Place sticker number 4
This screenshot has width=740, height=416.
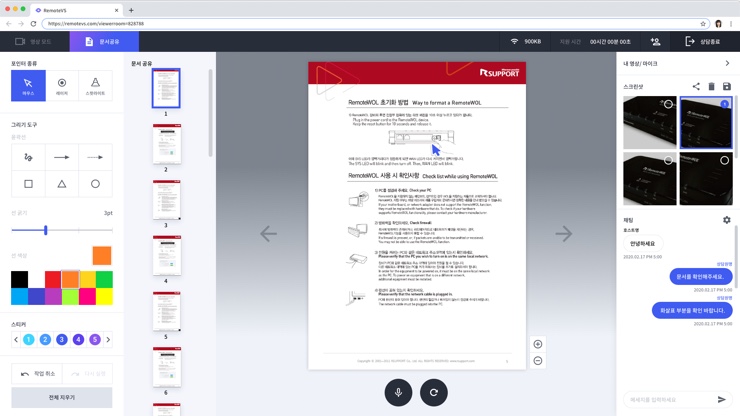[78, 340]
